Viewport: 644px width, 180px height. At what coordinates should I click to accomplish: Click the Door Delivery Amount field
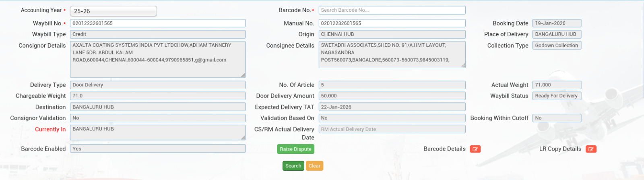pyautogui.click(x=392, y=96)
